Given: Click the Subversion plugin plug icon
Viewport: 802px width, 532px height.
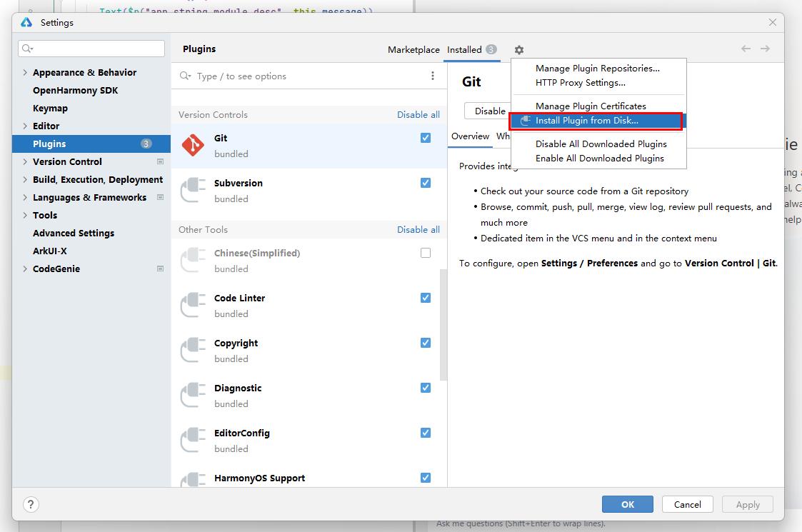Looking at the screenshot, I should (x=193, y=191).
